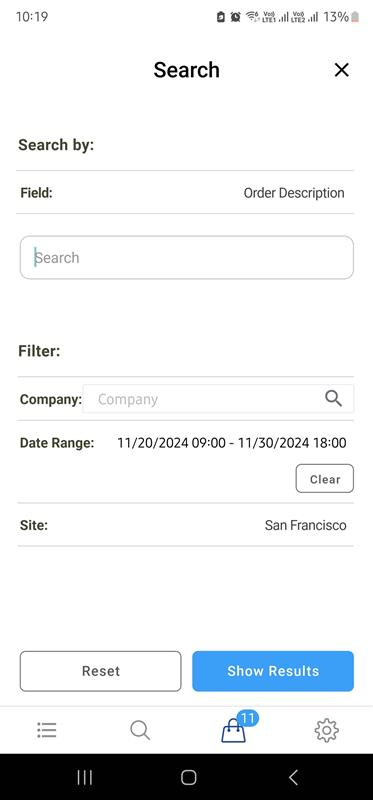The width and height of the screenshot is (373, 800).
Task: Tap the battery percentage in status bar
Action: click(335, 17)
